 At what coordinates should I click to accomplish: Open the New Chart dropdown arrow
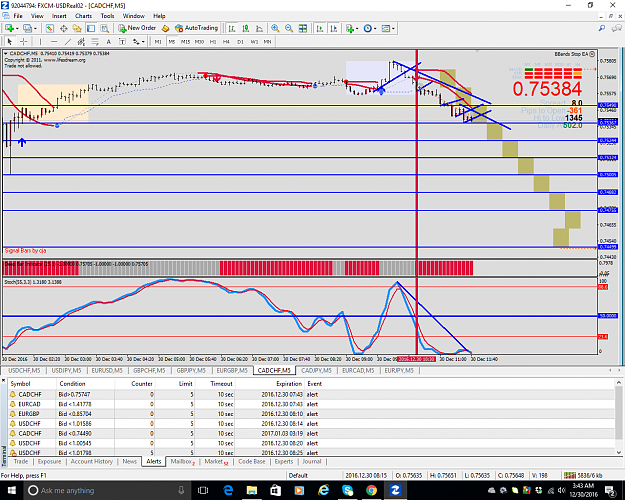point(17,29)
